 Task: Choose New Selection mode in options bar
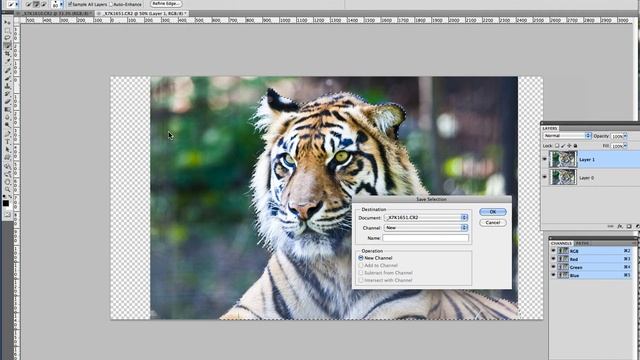tap(29, 4)
